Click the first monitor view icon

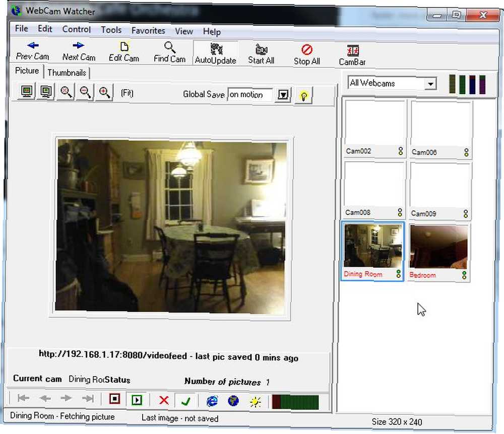(27, 92)
